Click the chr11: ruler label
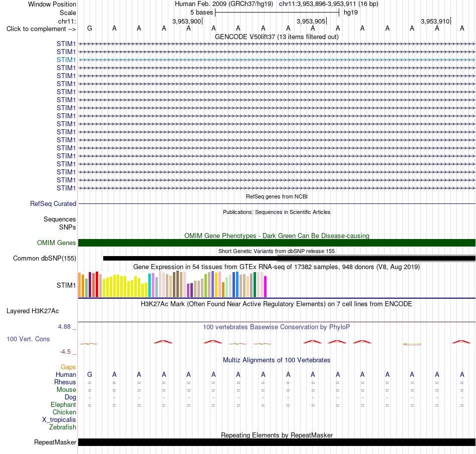This screenshot has height=454, width=476. [67, 21]
